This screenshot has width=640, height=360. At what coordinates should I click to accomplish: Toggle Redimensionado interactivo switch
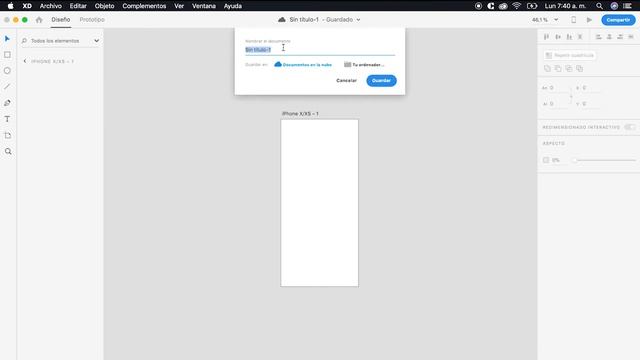point(630,127)
